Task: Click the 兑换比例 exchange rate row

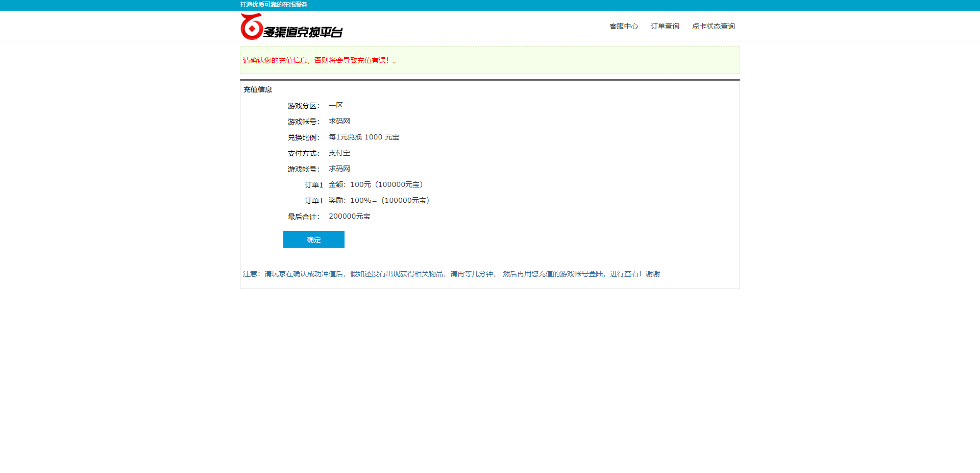Action: (343, 137)
